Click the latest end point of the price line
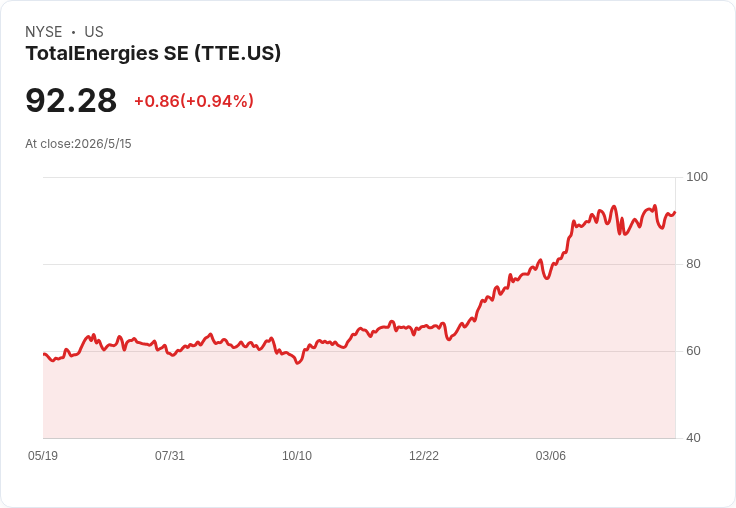736x508 pixels. [675, 213]
